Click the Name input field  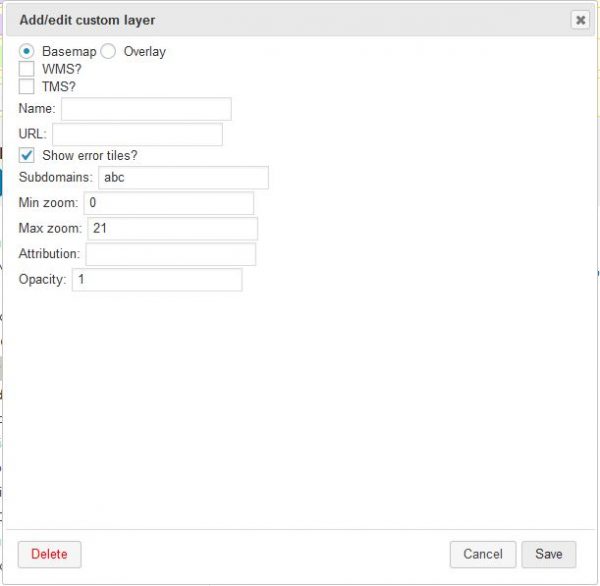click(x=146, y=109)
